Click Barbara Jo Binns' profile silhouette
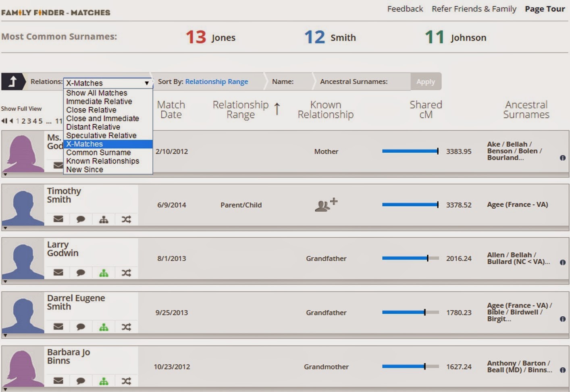 coord(23,367)
